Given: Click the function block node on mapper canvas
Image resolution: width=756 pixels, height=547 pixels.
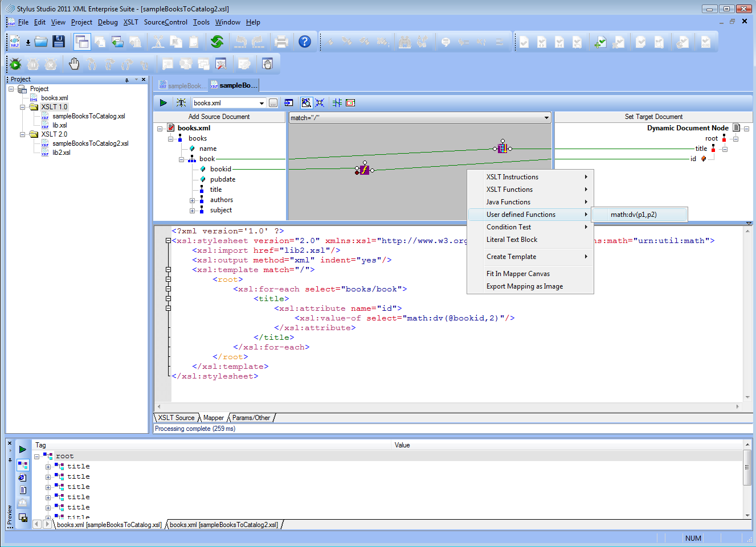Looking at the screenshot, I should pos(365,170).
